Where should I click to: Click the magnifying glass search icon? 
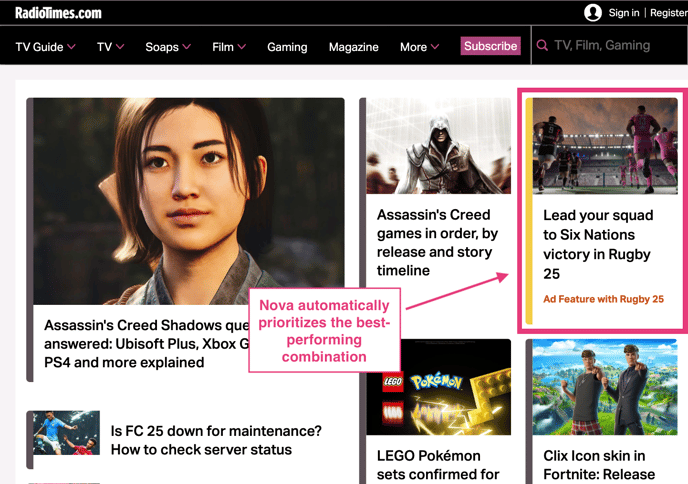click(x=542, y=46)
